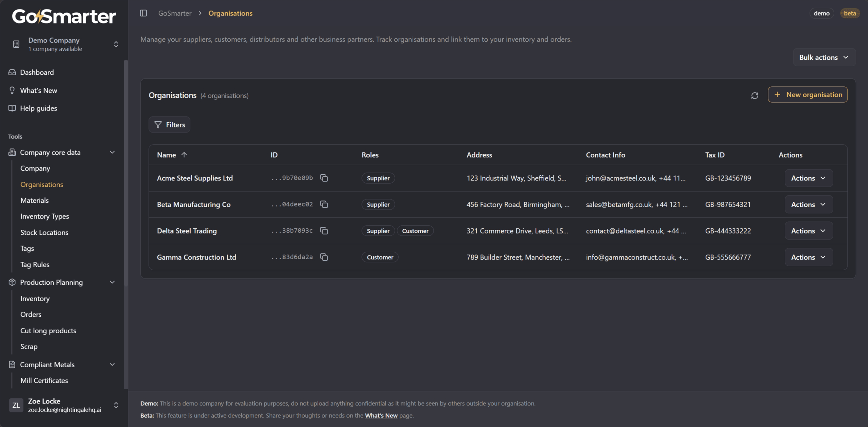
Task: Open Actions menu for Acme Steel Supplies
Action: click(x=809, y=178)
